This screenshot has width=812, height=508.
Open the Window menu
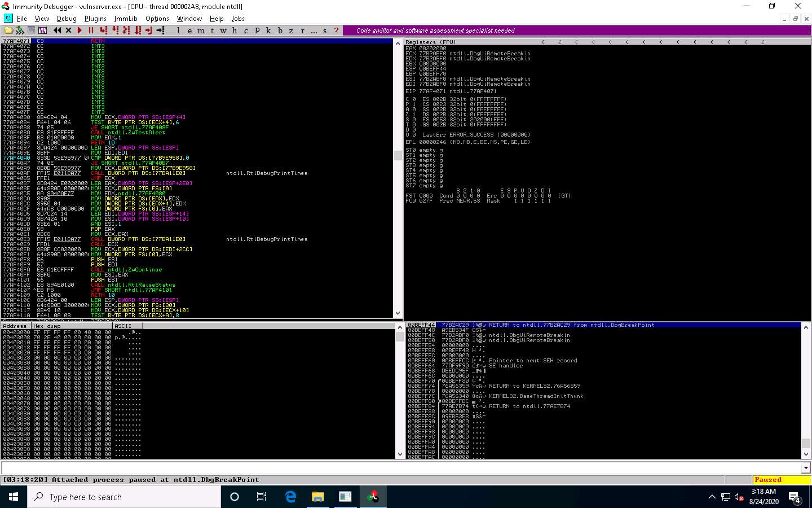point(189,19)
